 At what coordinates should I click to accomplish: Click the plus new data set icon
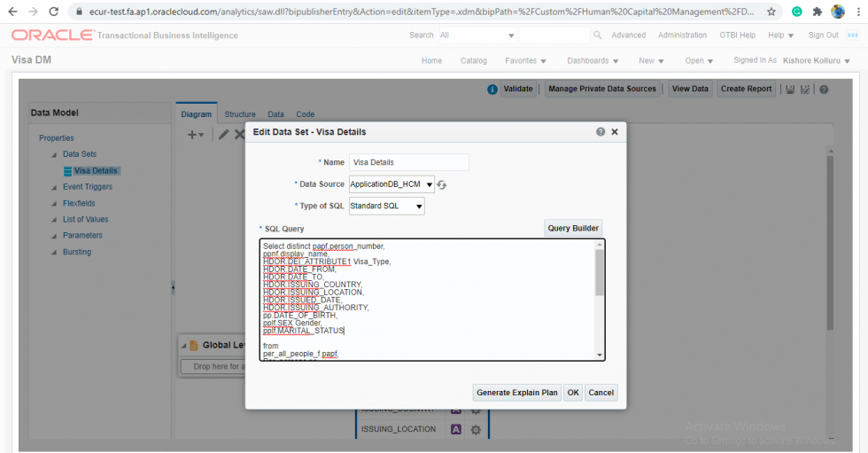click(x=196, y=135)
